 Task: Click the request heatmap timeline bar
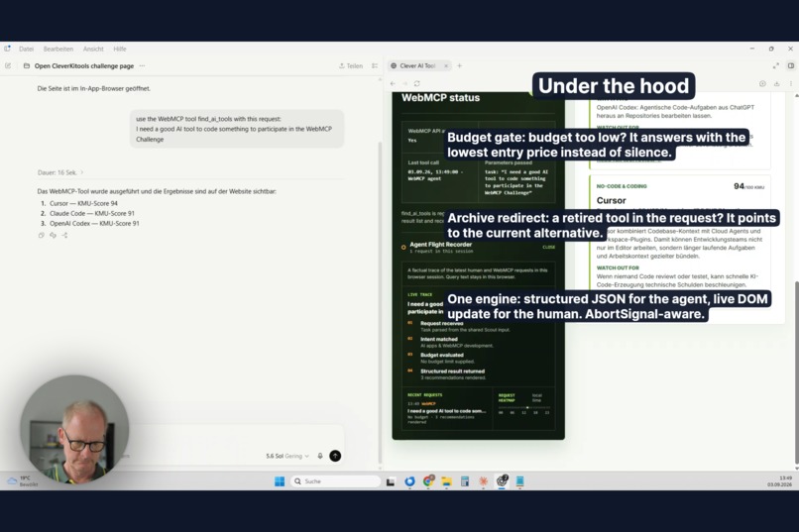point(524,408)
